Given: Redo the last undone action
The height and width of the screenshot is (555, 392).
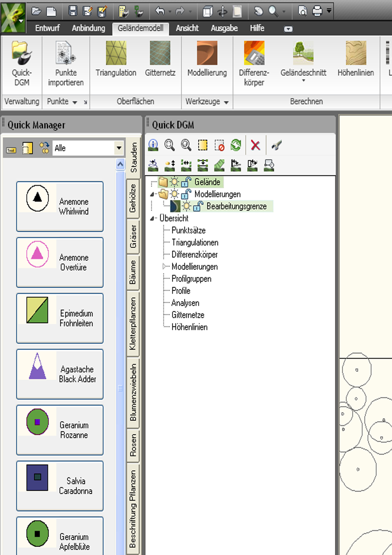Looking at the screenshot, I should click(x=180, y=11).
